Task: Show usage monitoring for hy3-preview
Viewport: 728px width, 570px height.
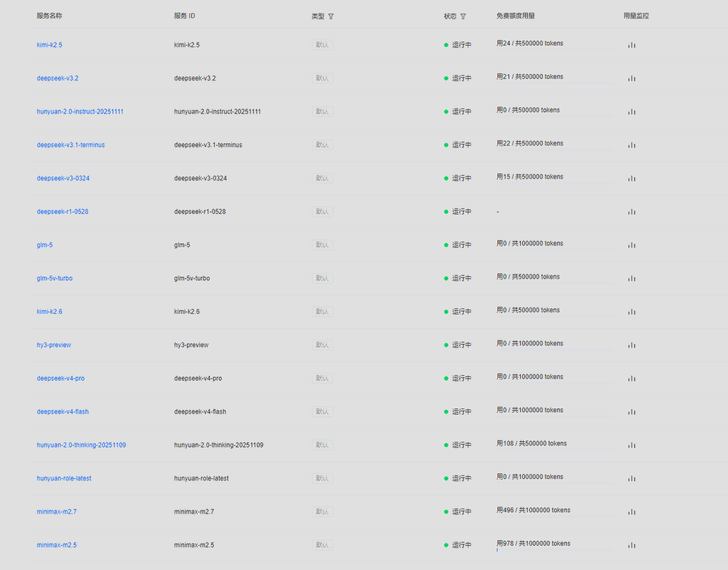Action: tap(632, 345)
